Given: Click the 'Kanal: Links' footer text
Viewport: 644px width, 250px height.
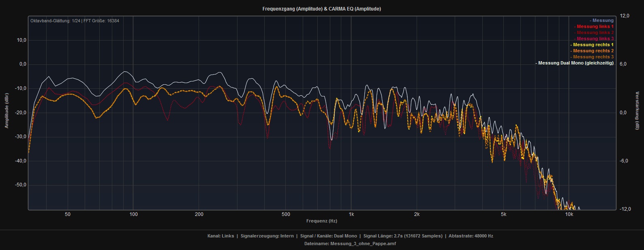Looking at the screenshot, I should 220,236.
